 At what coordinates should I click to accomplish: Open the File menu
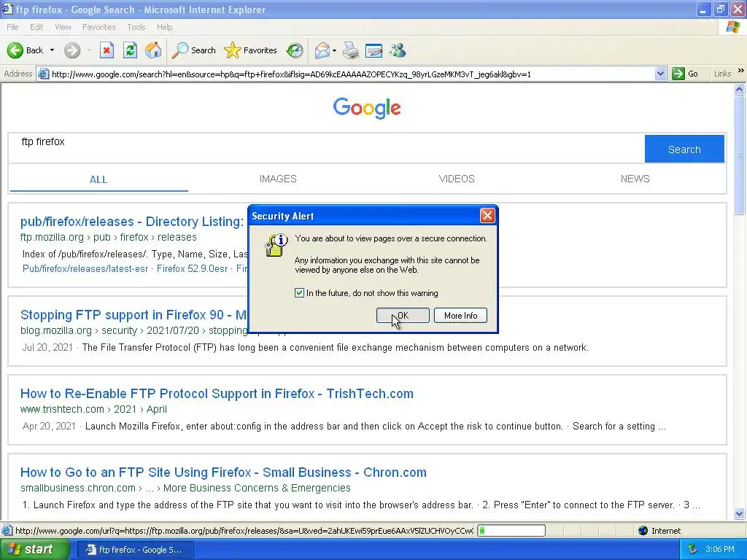12,27
